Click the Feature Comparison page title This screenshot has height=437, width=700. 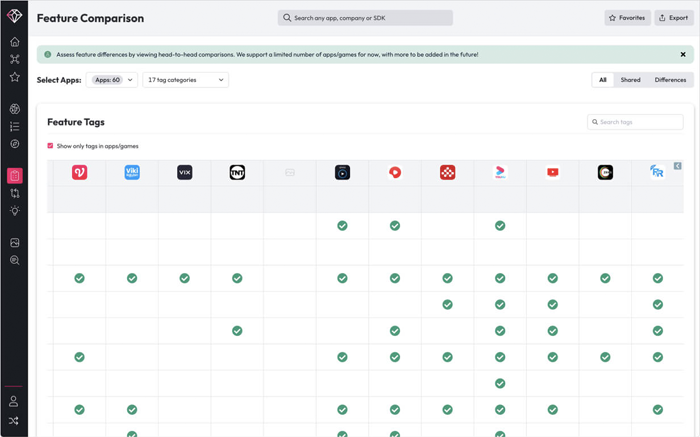point(90,18)
